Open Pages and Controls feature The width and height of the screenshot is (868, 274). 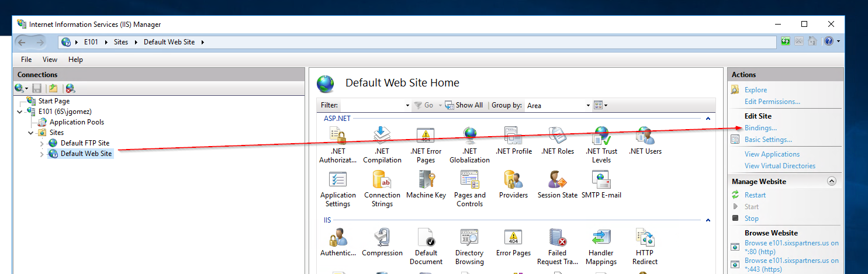point(469,189)
